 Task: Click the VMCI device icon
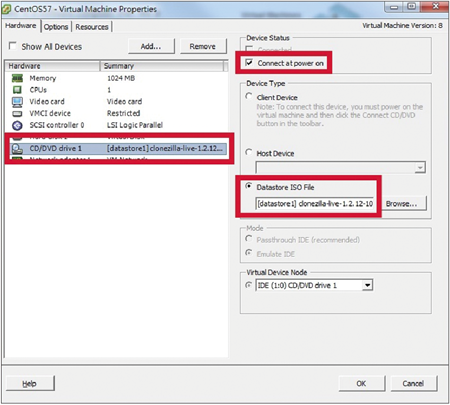[x=17, y=114]
